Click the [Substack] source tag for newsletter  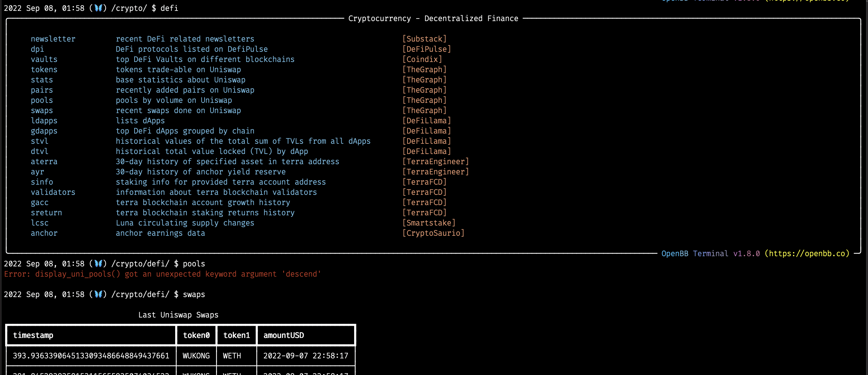tap(424, 38)
